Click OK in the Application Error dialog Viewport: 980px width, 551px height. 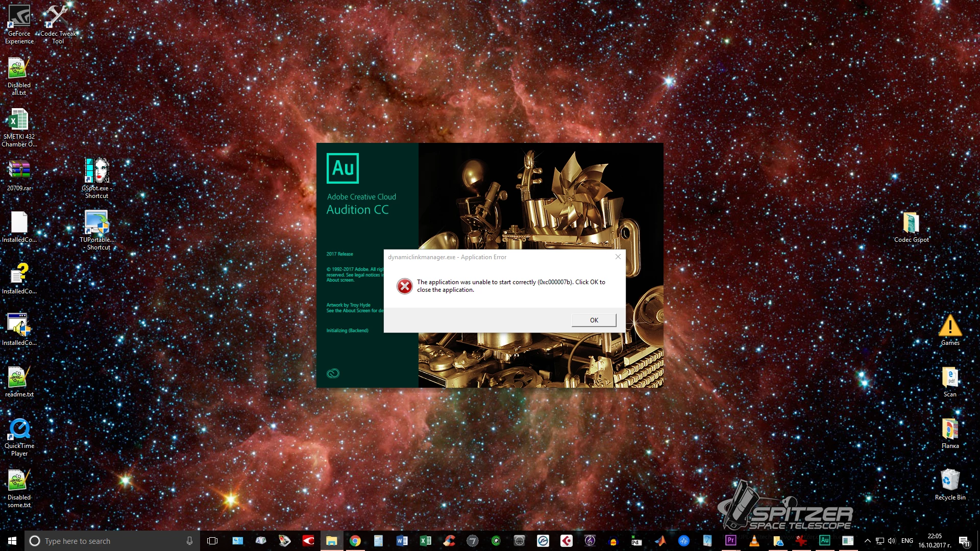coord(594,320)
